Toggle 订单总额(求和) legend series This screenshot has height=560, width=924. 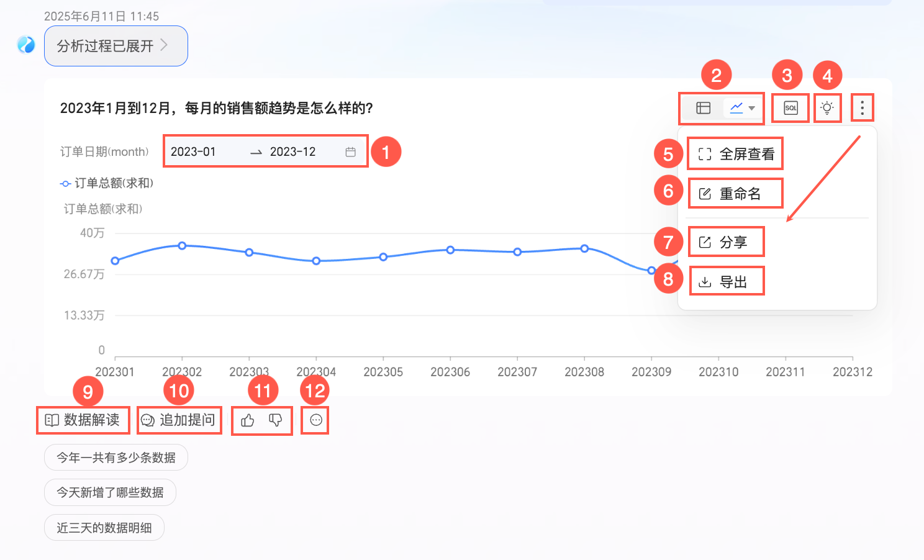click(107, 183)
